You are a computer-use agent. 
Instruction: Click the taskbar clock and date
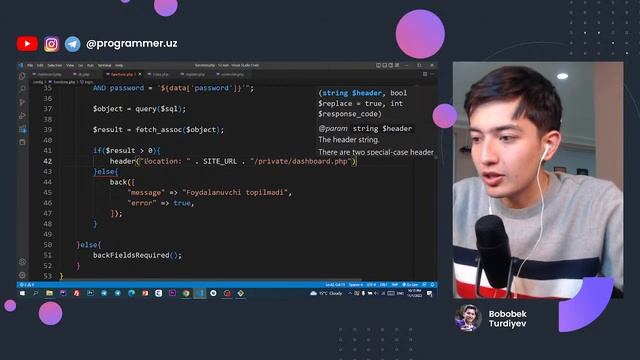pos(414,293)
